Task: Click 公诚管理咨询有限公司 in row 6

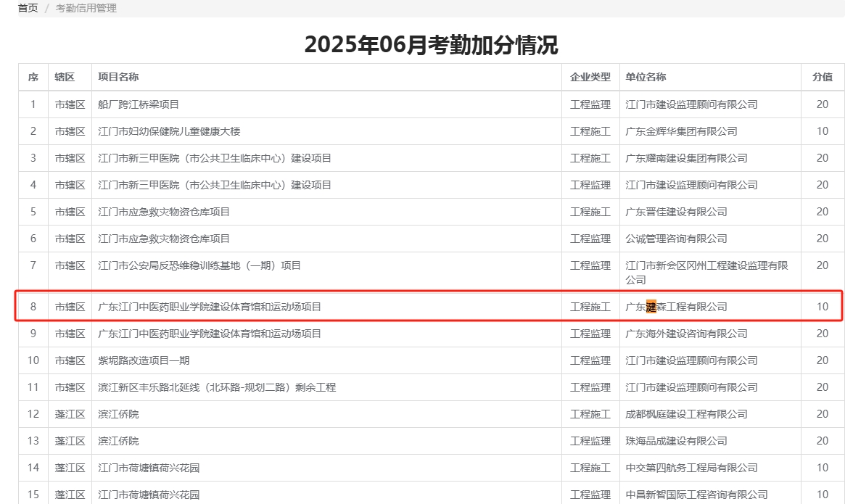Action: (x=676, y=239)
